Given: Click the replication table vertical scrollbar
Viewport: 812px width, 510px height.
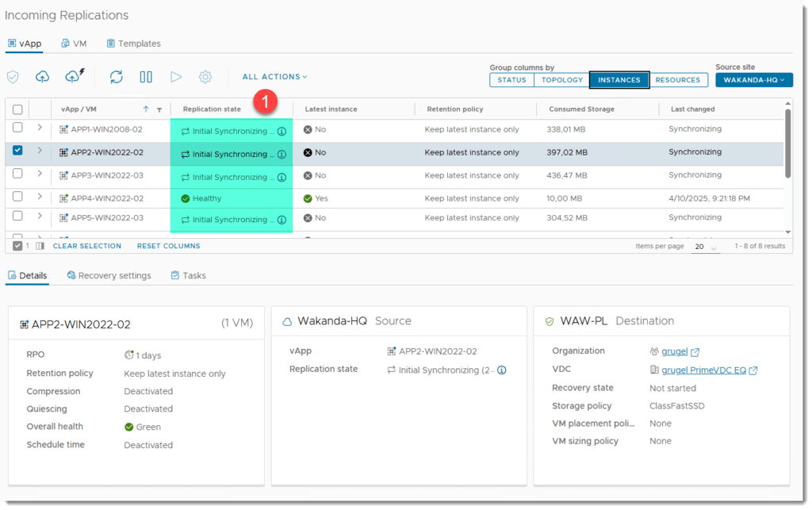Looking at the screenshot, I should tap(787, 143).
